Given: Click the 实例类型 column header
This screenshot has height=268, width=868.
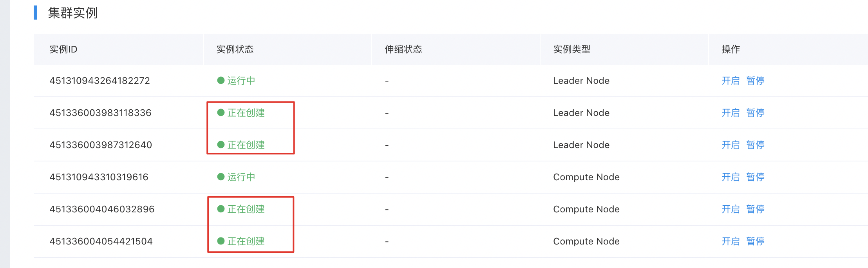Looking at the screenshot, I should coord(572,49).
